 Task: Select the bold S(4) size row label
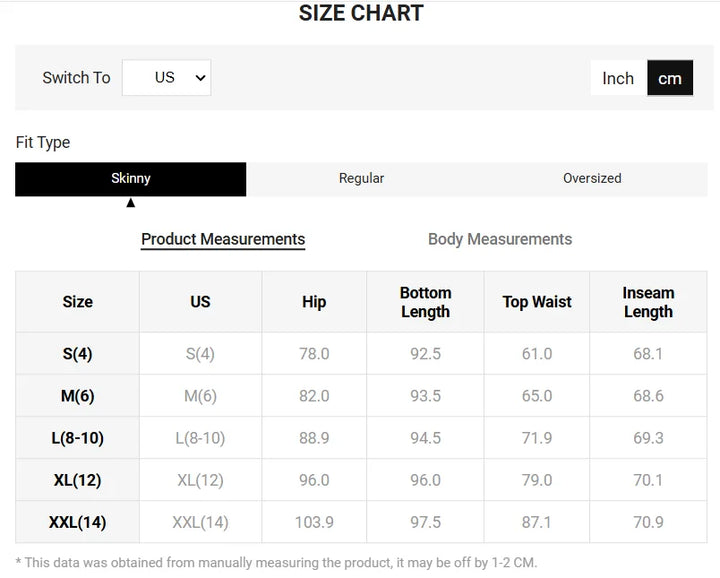[77, 354]
